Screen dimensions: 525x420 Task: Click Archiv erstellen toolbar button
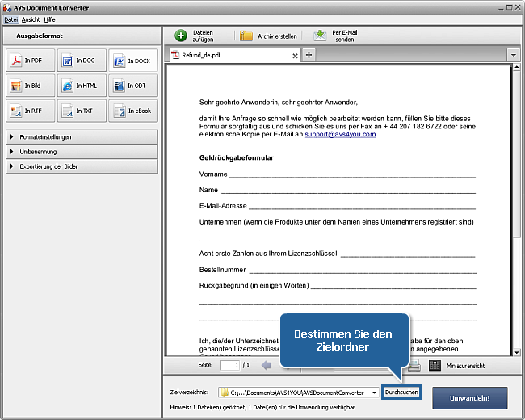(x=268, y=36)
